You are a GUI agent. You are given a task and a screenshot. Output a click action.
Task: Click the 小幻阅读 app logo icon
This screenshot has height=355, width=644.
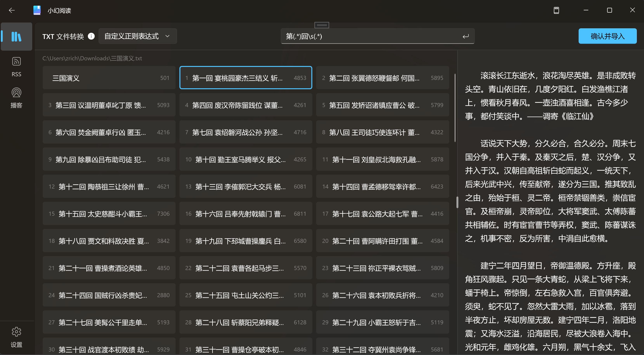[x=37, y=10]
